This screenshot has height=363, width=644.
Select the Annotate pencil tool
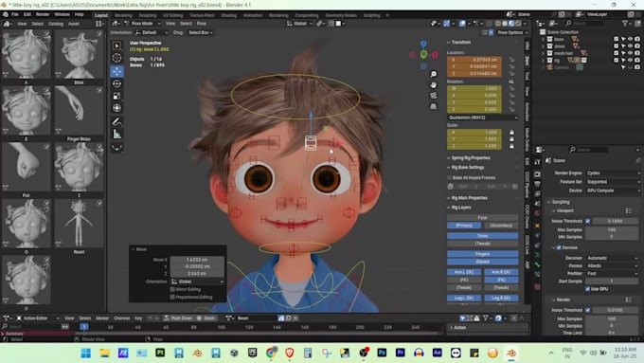117,121
